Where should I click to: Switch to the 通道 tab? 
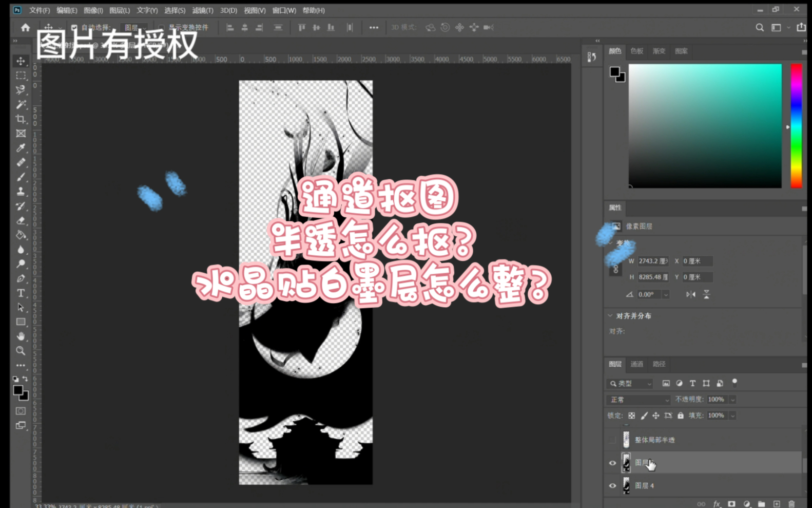pos(637,364)
